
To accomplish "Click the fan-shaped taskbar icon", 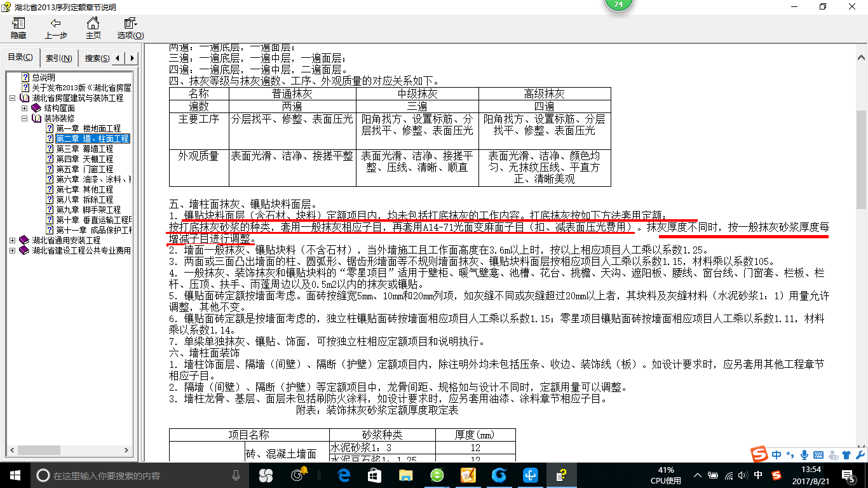I will pos(266,475).
